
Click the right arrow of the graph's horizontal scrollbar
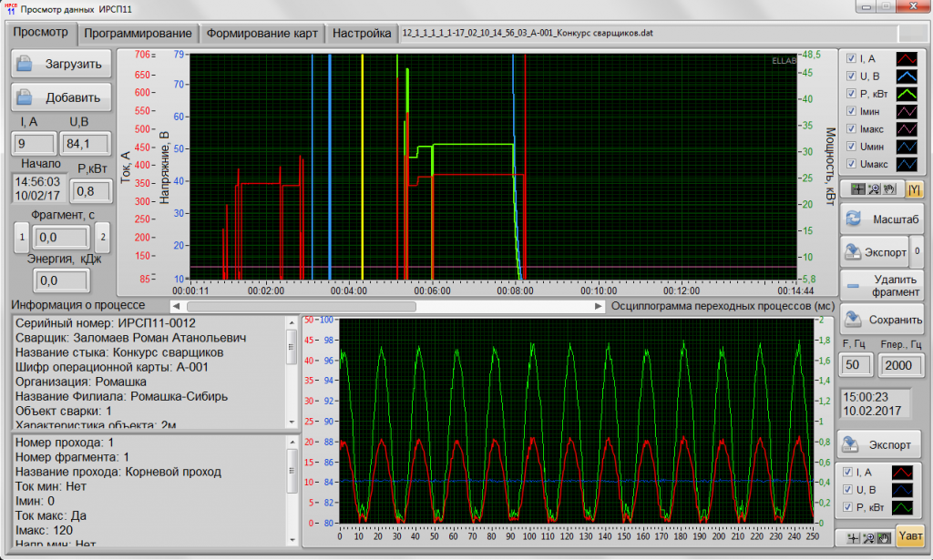(599, 306)
